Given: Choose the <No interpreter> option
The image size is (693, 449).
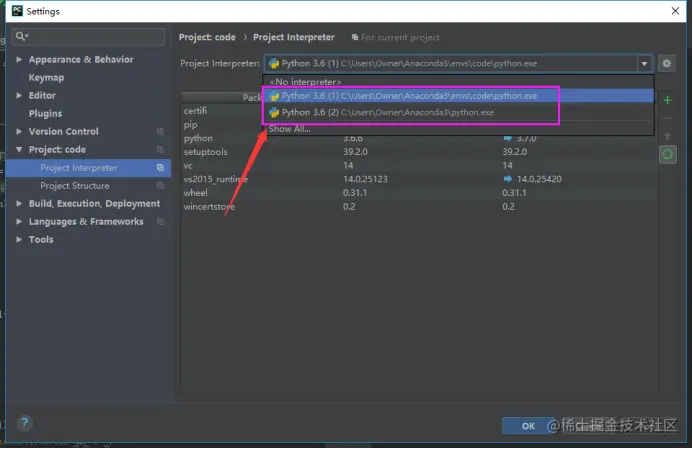Looking at the screenshot, I should click(458, 82).
